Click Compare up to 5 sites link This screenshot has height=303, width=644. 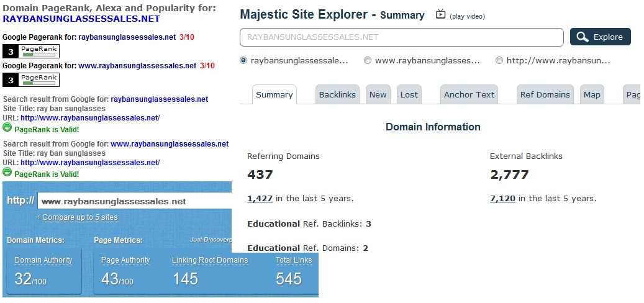pos(80,217)
